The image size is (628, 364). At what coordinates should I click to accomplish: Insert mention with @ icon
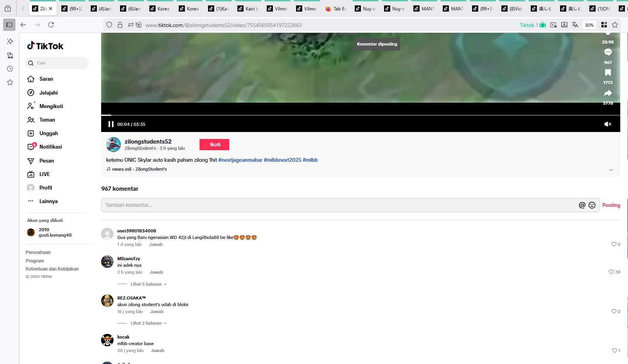coord(582,205)
